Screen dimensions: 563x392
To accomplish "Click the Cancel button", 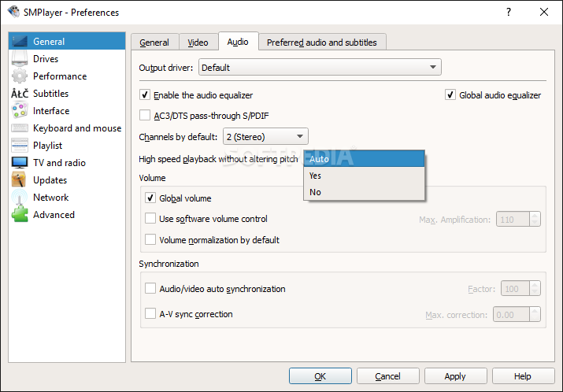I will coord(387,375).
